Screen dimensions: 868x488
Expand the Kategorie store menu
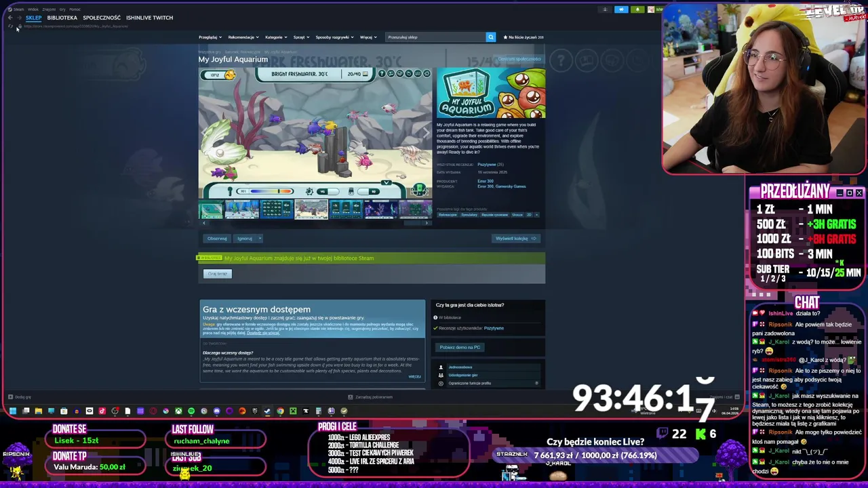276,37
